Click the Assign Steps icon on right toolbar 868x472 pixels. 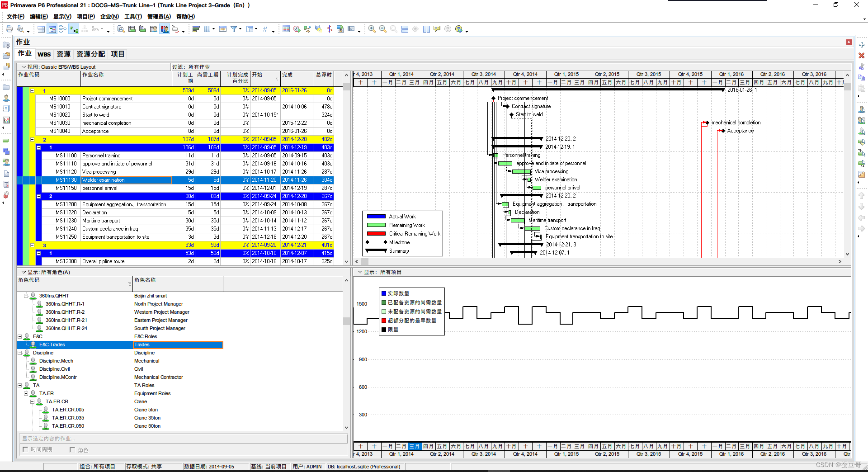862,174
